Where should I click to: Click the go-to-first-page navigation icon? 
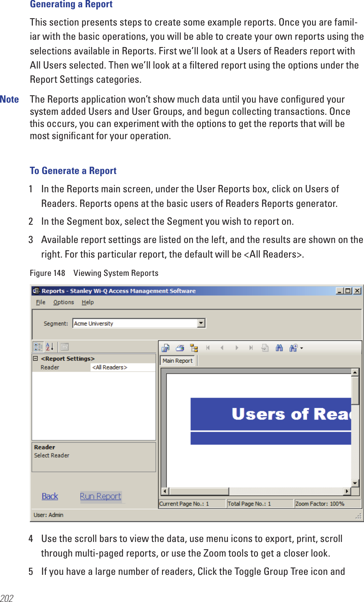pyautogui.click(x=208, y=348)
